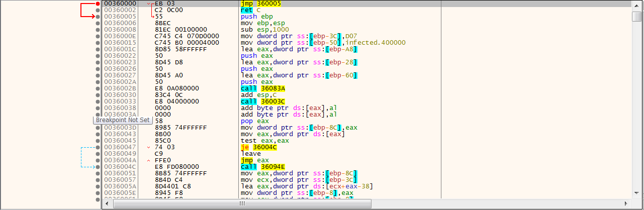Click the bytes '8D4401 C8'
The image size is (644, 210).
[x=173, y=186]
